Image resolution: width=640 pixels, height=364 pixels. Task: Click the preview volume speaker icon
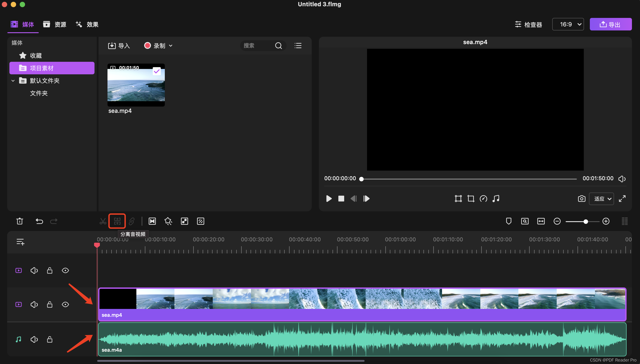click(622, 179)
